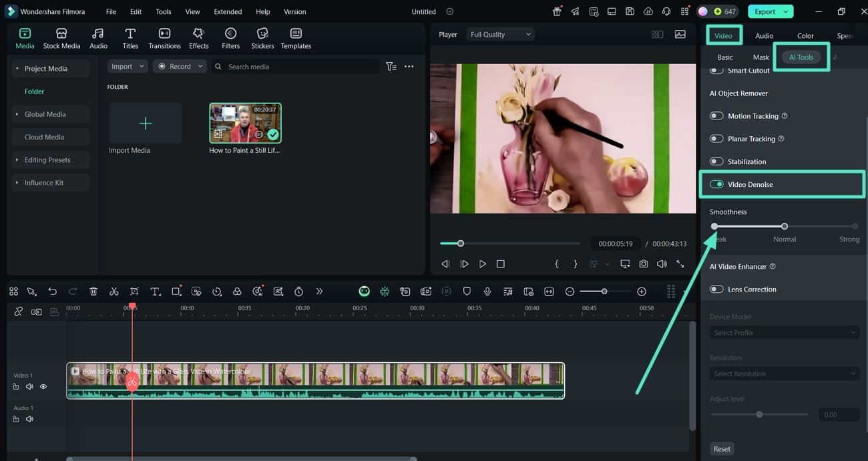Open the Audio library tab
868x461 pixels.
click(x=98, y=39)
